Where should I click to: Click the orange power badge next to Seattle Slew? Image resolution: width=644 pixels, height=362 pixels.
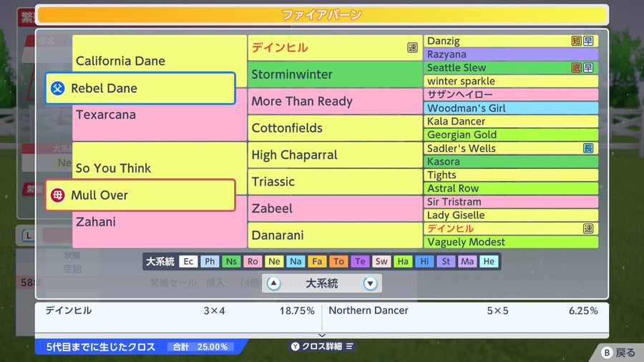(576, 68)
